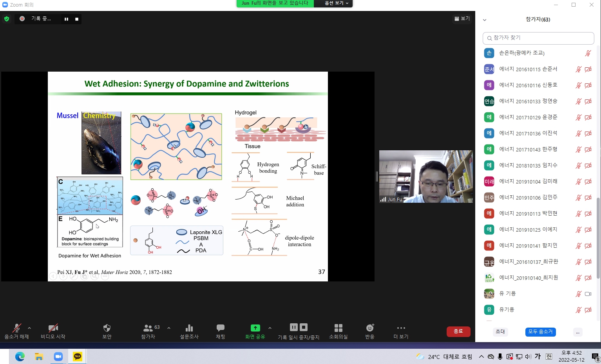The height and width of the screenshot is (364, 601).
Task: Click the green encryption shield icon
Action: (x=7, y=19)
